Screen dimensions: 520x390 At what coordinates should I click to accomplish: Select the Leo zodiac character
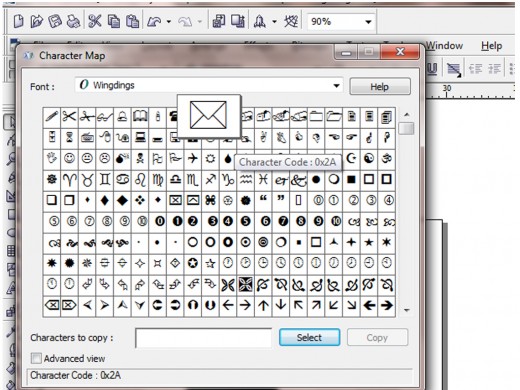coord(140,179)
